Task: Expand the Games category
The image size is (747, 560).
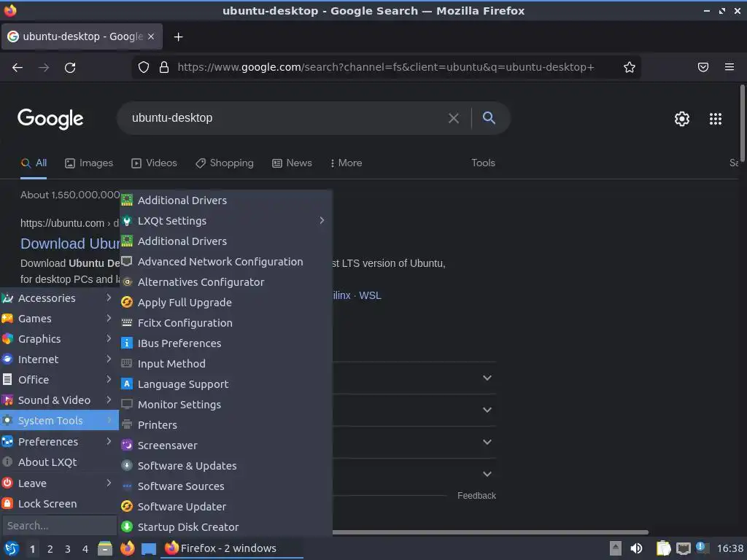Action: (59, 319)
